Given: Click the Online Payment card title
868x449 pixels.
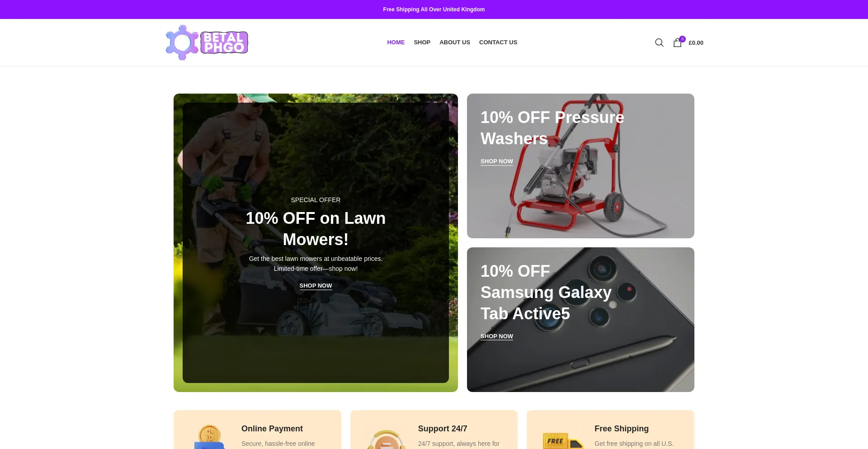Looking at the screenshot, I should (272, 429).
